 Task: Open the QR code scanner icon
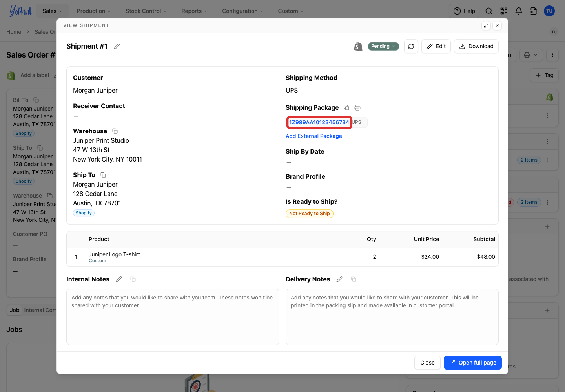504,11
